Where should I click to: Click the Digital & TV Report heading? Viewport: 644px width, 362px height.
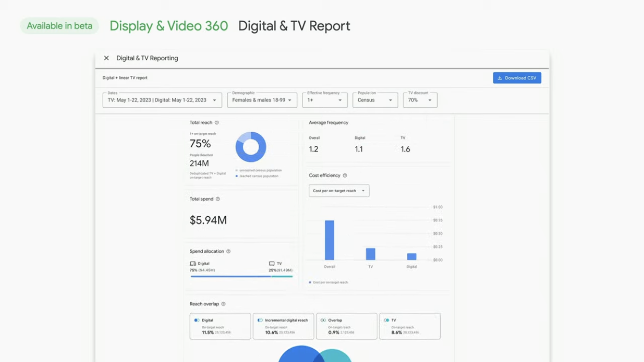[x=294, y=26]
